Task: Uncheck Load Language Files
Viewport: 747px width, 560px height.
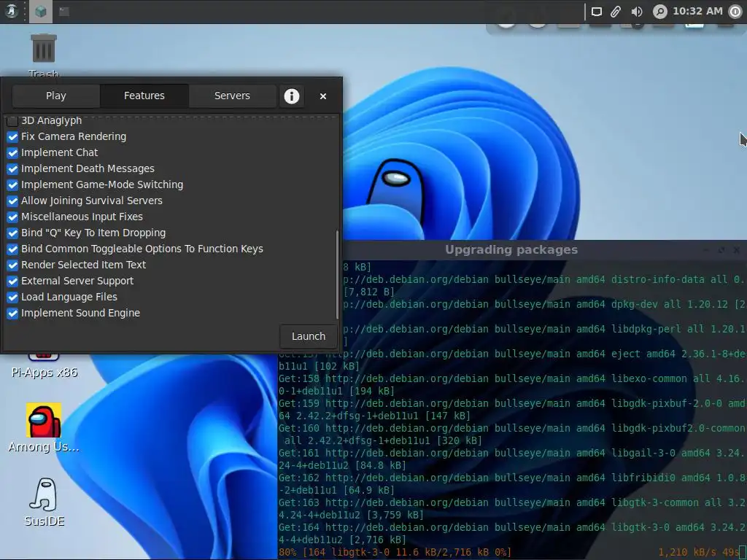Action: [x=12, y=297]
